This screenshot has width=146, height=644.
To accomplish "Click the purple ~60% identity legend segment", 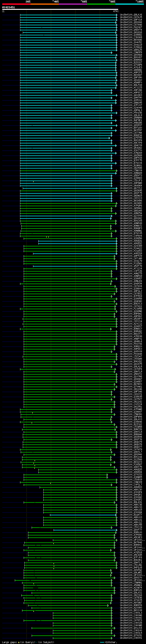I will pyautogui.click(x=73, y=4).
